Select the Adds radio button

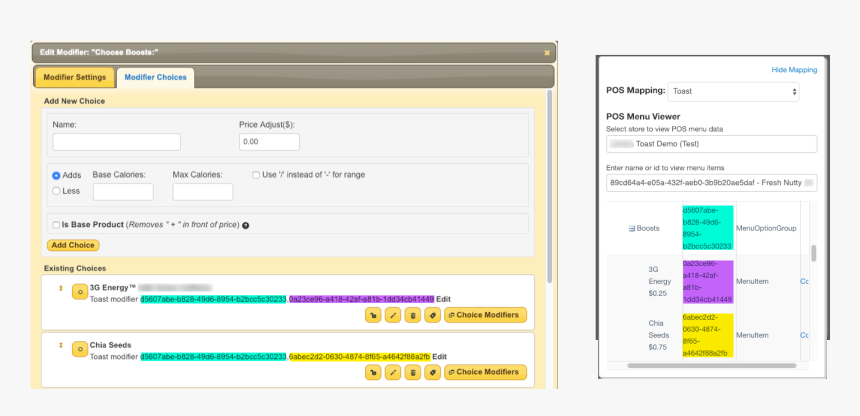pyautogui.click(x=56, y=175)
